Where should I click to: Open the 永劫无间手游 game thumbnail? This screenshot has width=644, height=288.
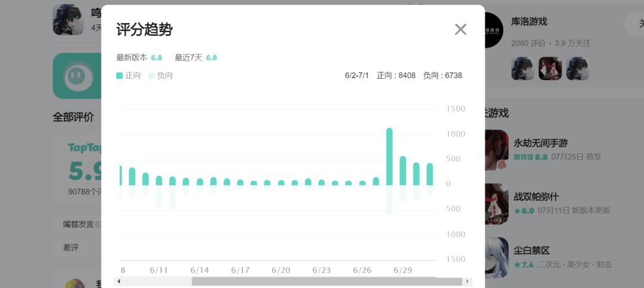pos(497,150)
